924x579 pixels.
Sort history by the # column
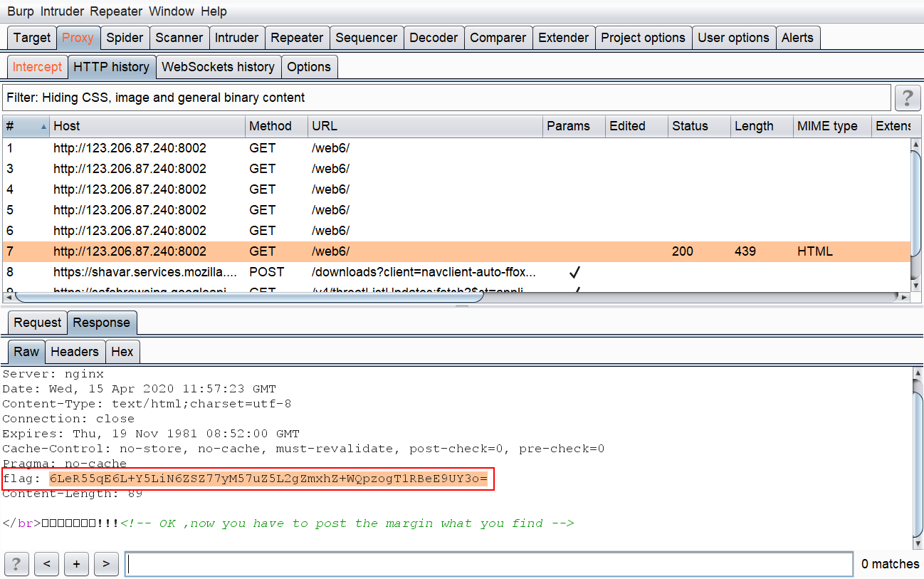click(x=26, y=126)
